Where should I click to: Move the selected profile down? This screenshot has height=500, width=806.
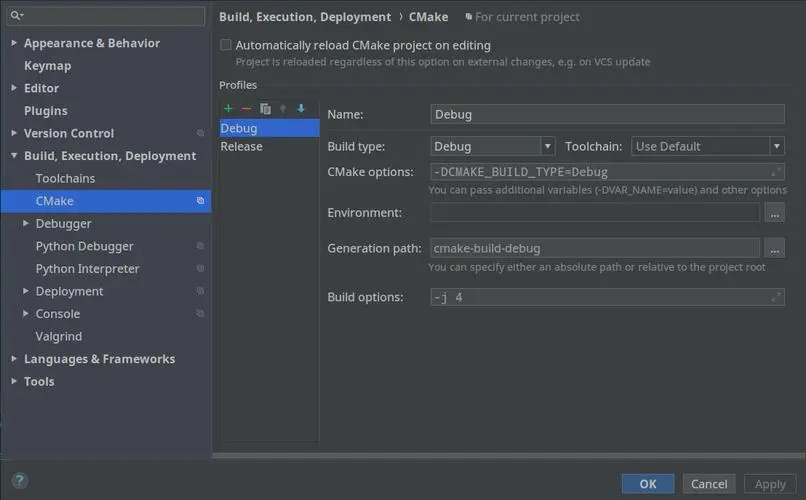[x=301, y=108]
